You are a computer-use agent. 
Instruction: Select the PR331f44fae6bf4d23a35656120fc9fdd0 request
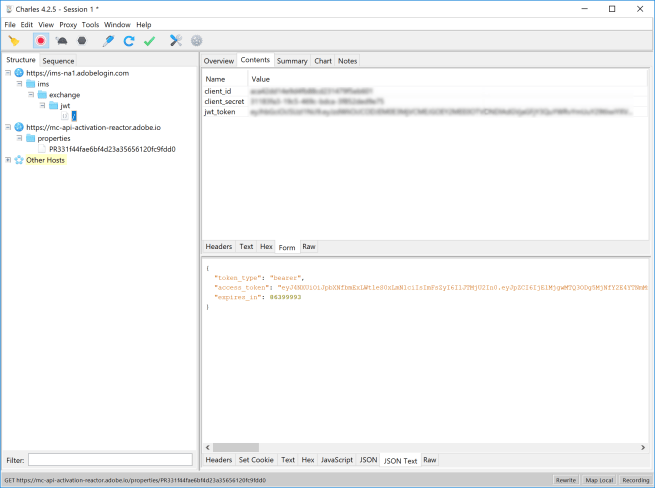point(113,149)
